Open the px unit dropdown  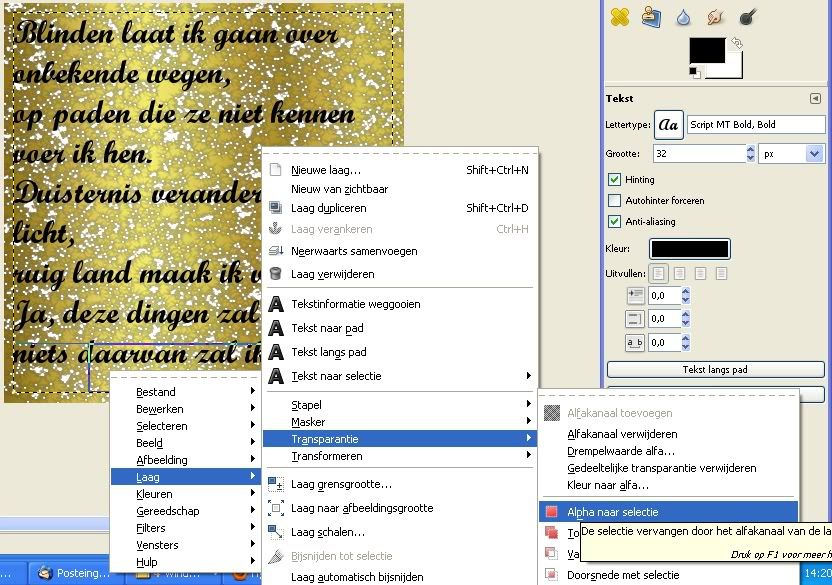(790, 154)
